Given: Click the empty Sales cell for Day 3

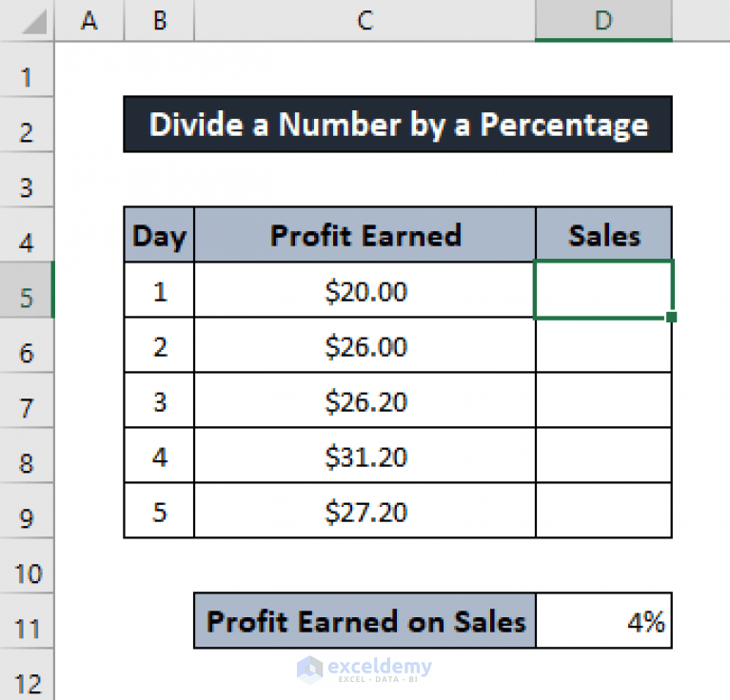Looking at the screenshot, I should (603, 400).
